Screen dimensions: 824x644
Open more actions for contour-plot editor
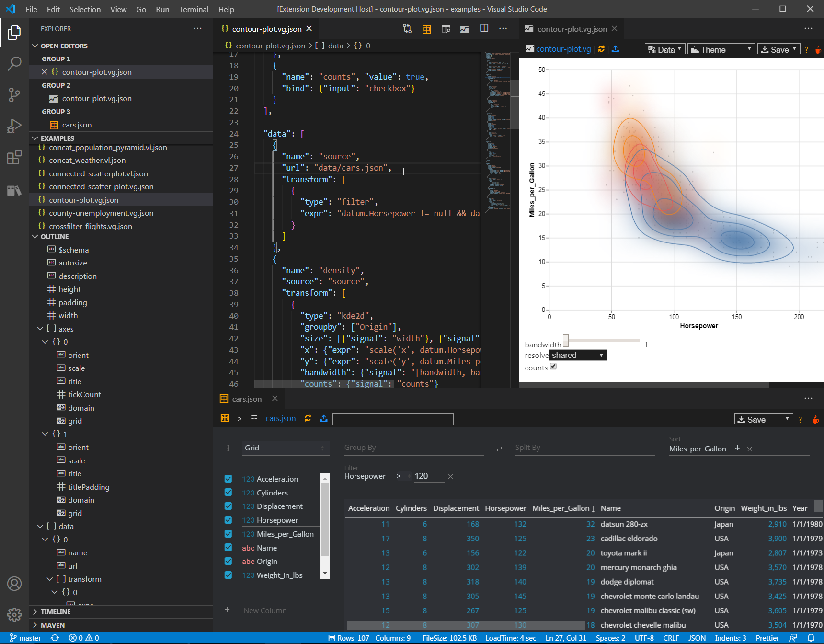click(503, 29)
